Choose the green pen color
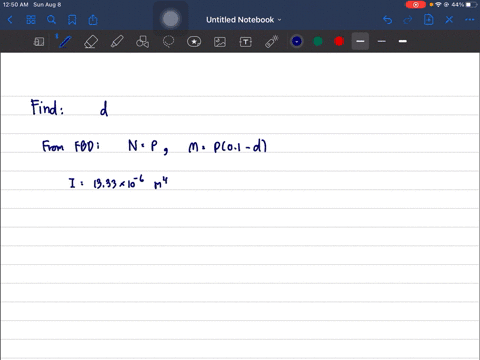The height and width of the screenshot is (360, 480). point(318,41)
